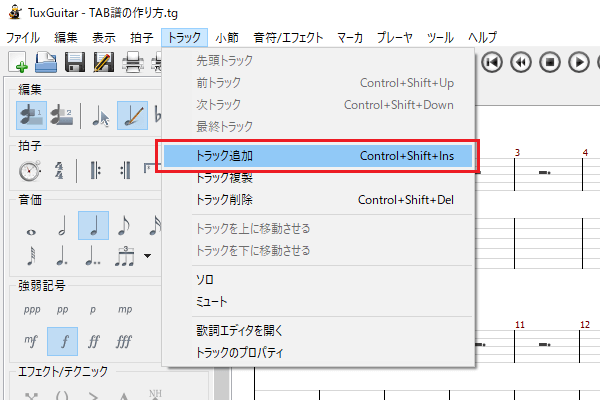The image size is (600, 400).
Task: Open the 音符/エフェクト menu
Action: click(x=288, y=38)
